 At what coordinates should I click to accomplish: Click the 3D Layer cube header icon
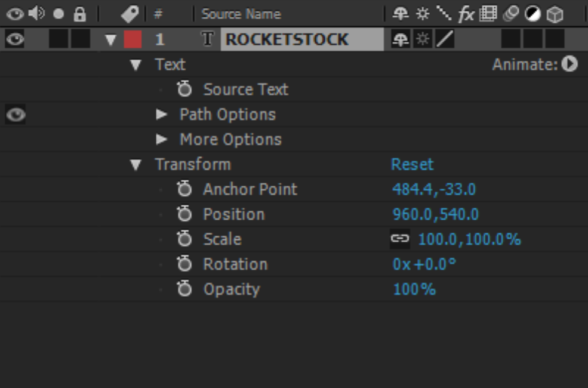coord(555,14)
